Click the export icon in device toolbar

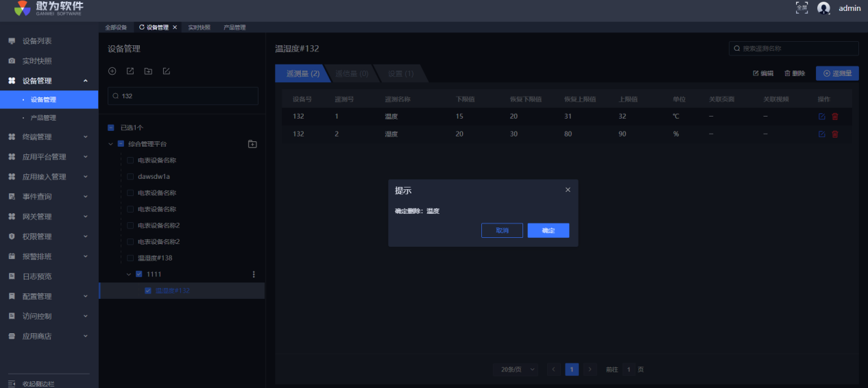(130, 71)
